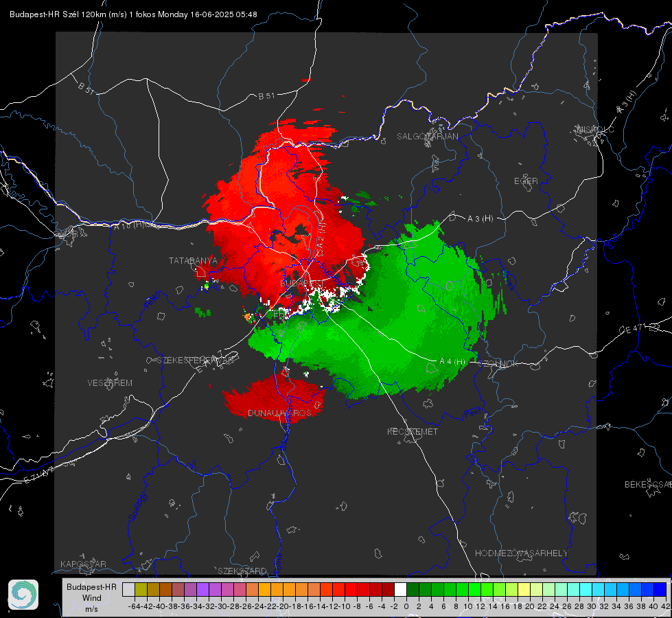Image resolution: width=672 pixels, height=618 pixels.
Task: Pick the dark green swatch right of 0
Action: (413, 589)
